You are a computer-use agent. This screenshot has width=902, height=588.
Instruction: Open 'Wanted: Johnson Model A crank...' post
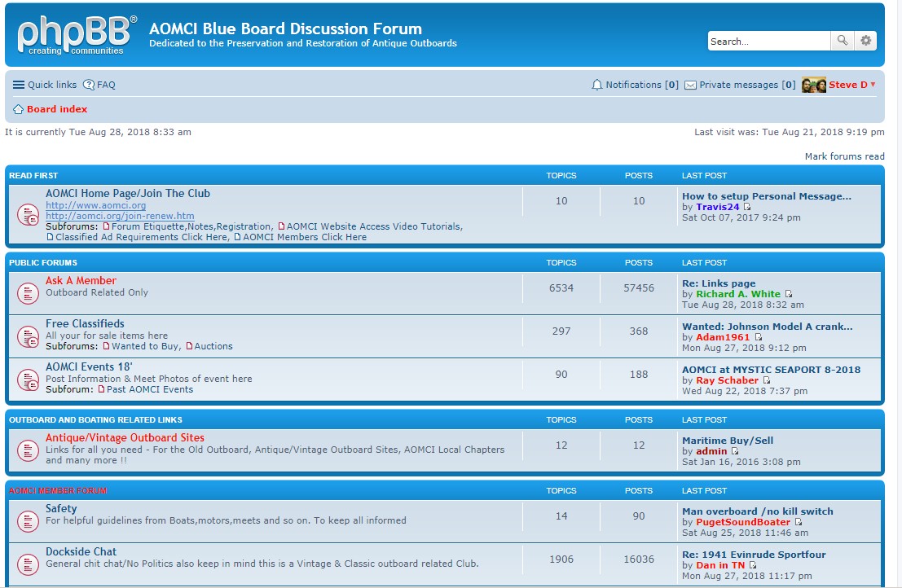768,327
